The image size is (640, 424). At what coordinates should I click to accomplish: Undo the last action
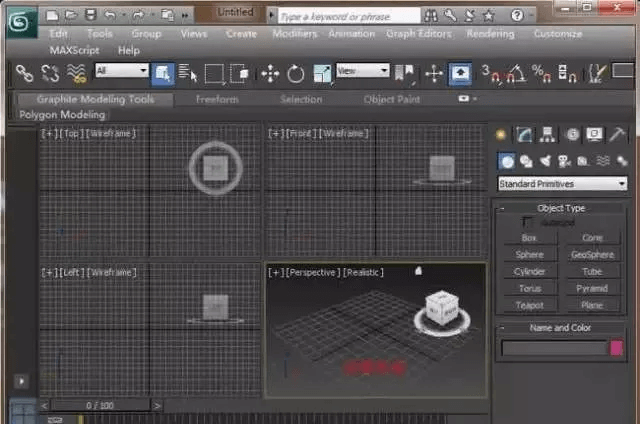coord(110,16)
